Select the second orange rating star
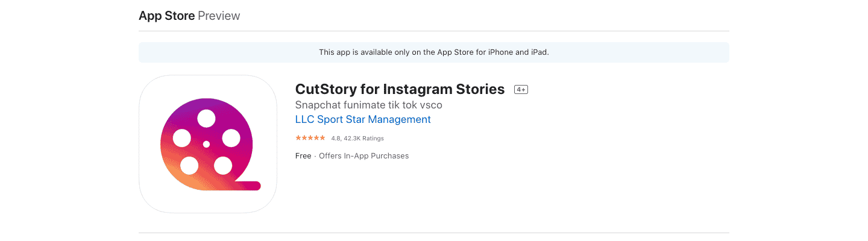Image resolution: width=868 pixels, height=241 pixels. click(x=304, y=138)
